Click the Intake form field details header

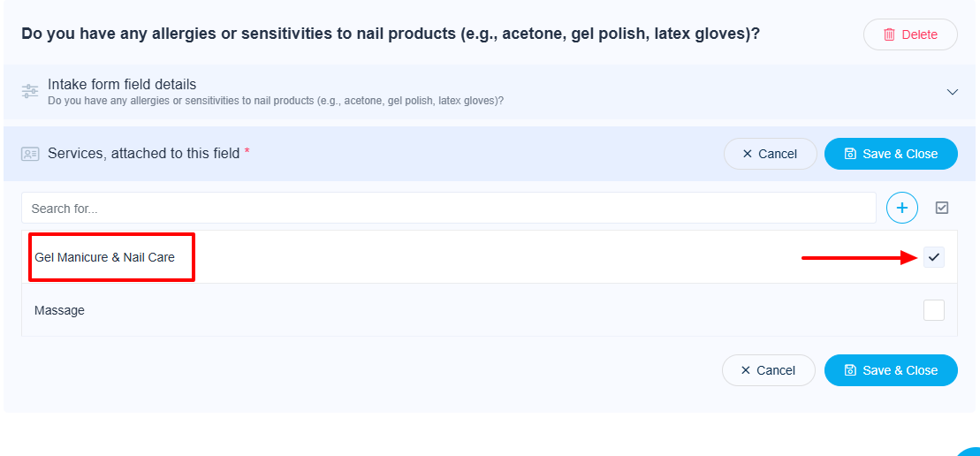(122, 85)
